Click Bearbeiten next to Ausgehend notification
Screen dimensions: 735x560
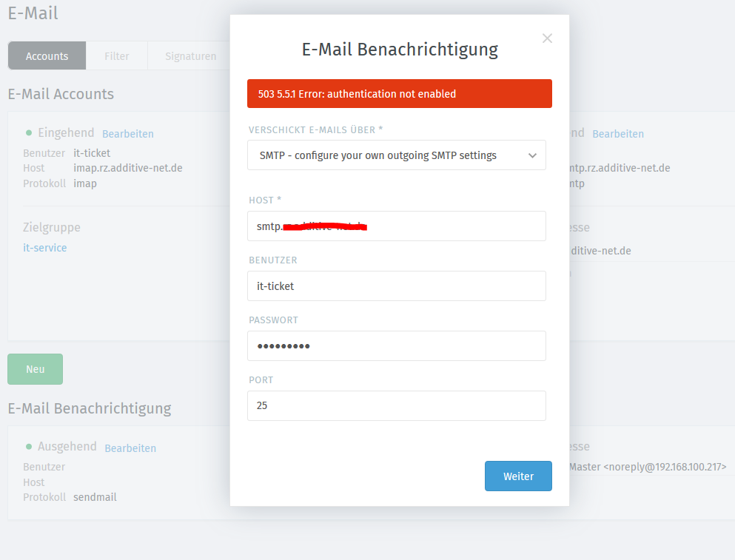coord(130,448)
